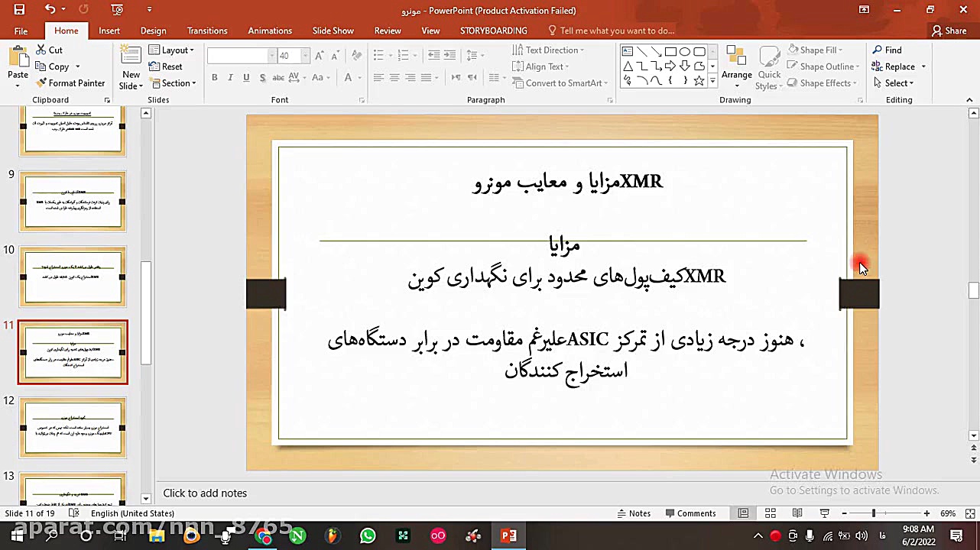Viewport: 980px width, 550px height.
Task: Paste clipboard contents
Action: pyautogui.click(x=18, y=66)
